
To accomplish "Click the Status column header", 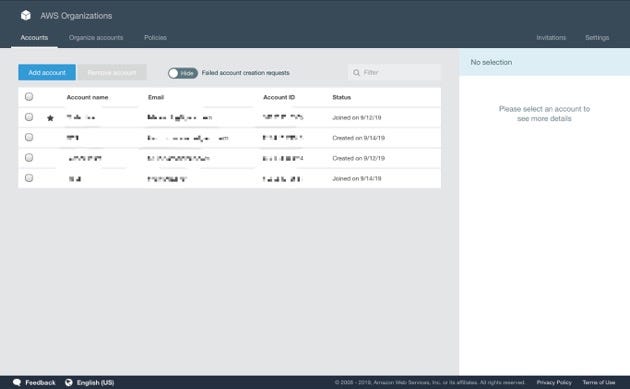I will tap(342, 97).
